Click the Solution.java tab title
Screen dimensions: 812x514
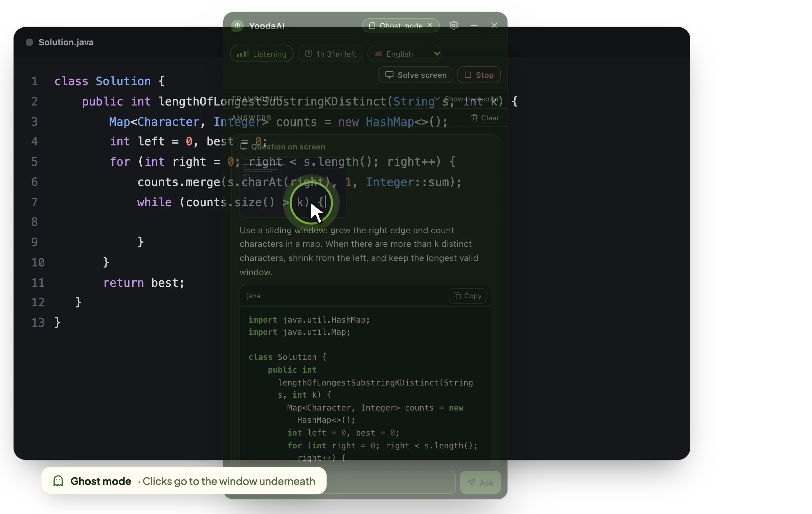[66, 42]
